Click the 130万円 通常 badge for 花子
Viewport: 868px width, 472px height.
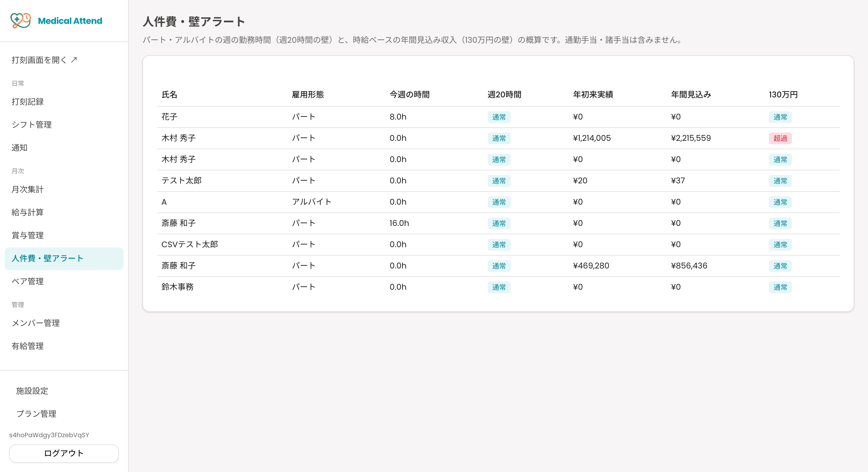(x=780, y=117)
